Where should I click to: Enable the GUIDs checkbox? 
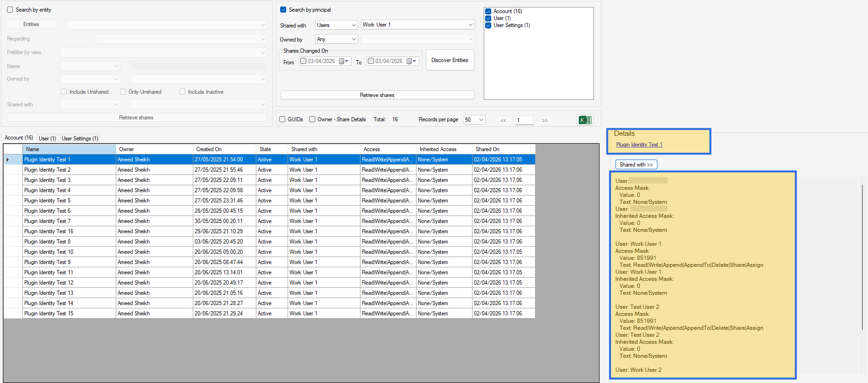pos(282,119)
